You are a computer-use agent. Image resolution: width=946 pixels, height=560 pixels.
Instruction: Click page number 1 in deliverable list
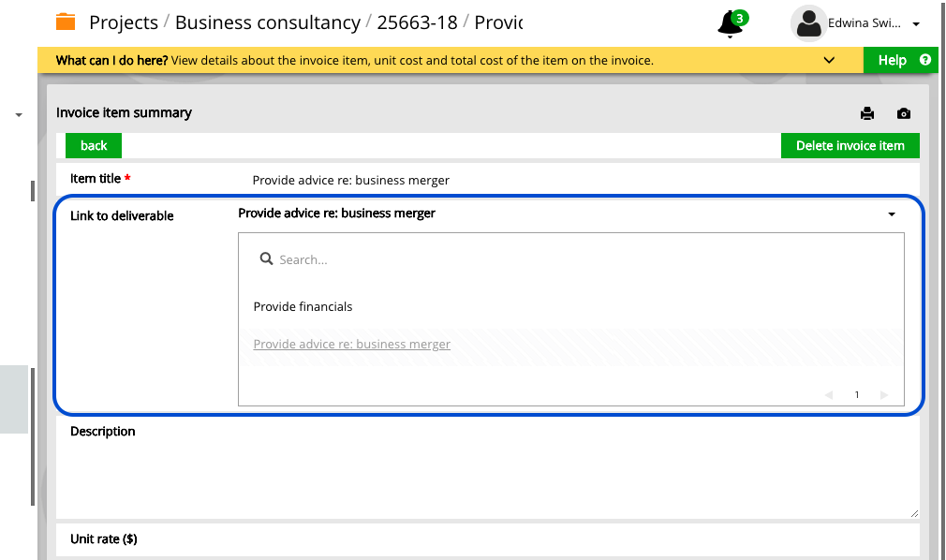coord(857,394)
